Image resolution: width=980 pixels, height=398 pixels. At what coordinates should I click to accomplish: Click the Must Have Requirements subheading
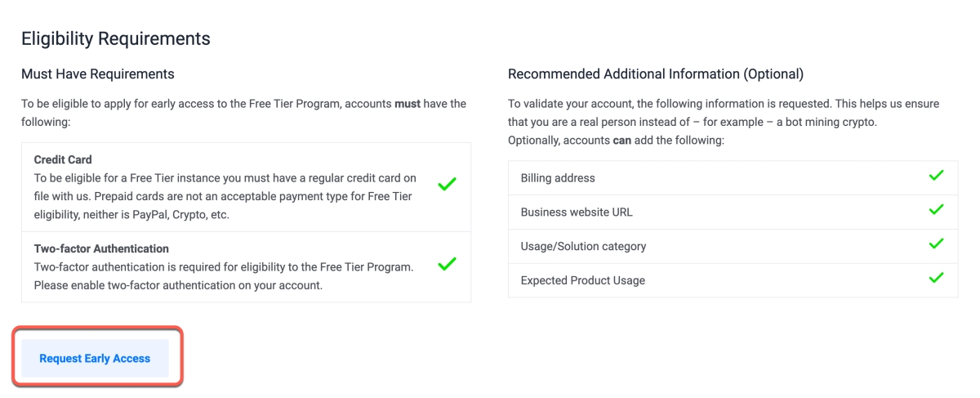98,74
